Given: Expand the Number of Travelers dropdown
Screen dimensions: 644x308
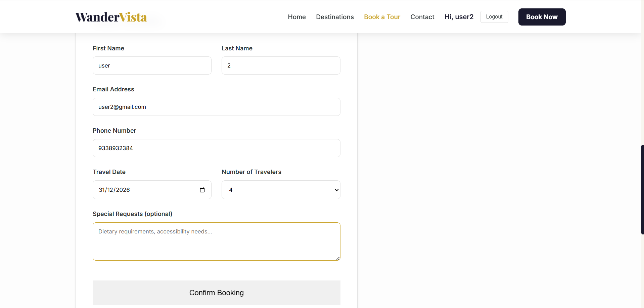Looking at the screenshot, I should (x=281, y=190).
